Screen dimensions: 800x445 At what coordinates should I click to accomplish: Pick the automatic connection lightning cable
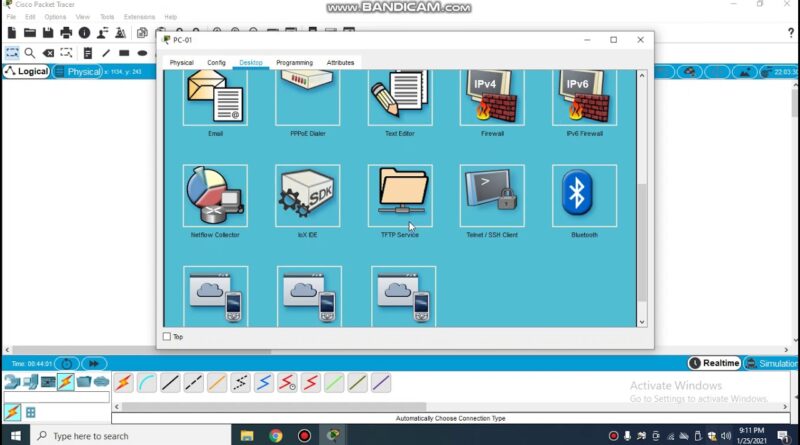(x=123, y=383)
